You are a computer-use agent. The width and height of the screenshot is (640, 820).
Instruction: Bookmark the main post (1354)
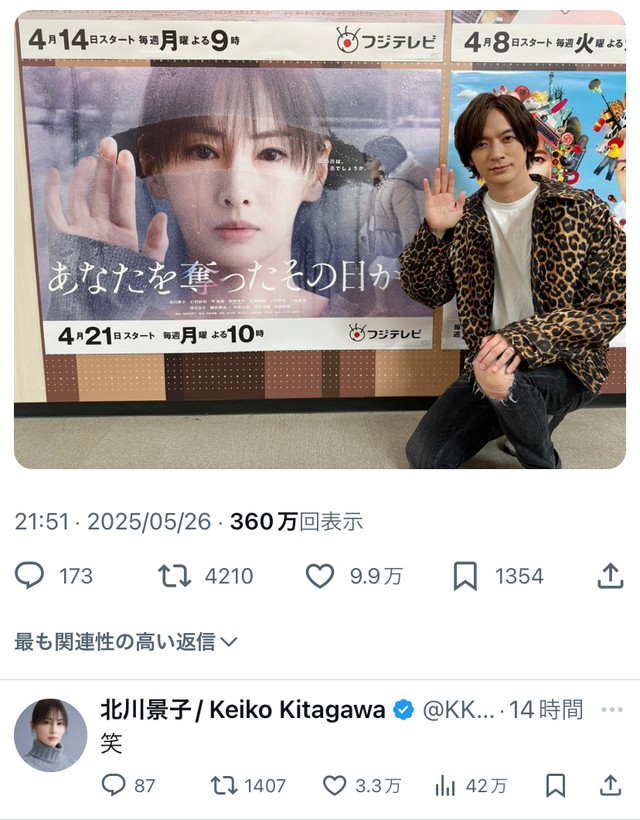pos(498,576)
